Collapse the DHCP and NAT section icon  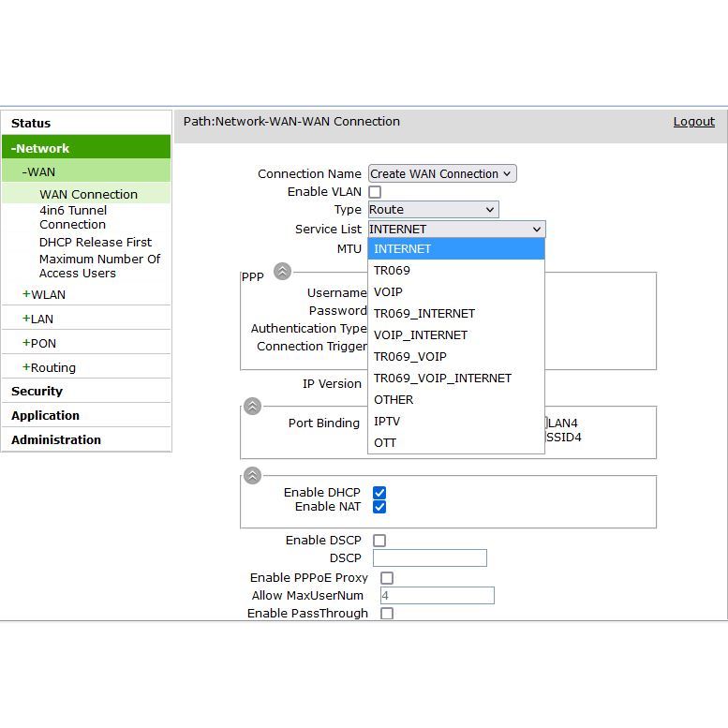[252, 476]
